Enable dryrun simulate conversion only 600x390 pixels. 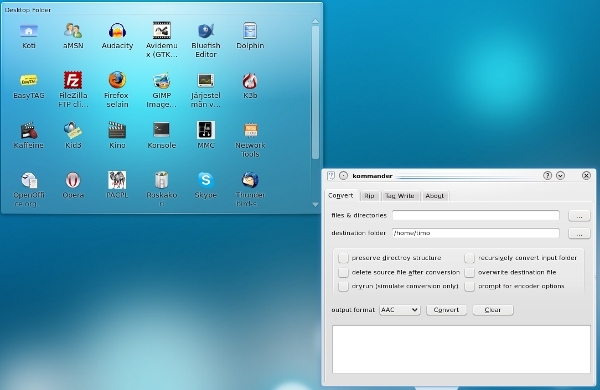coord(343,286)
